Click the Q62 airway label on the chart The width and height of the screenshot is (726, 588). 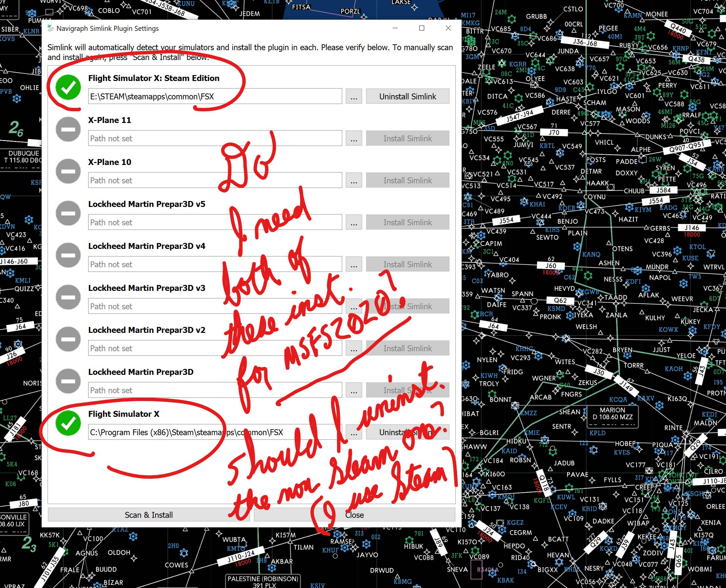(560, 300)
